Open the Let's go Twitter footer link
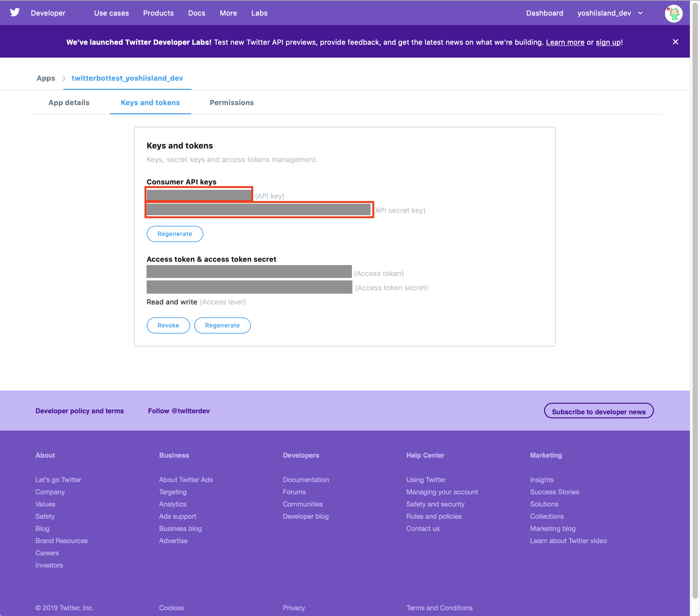This screenshot has height=616, width=700. [x=58, y=479]
